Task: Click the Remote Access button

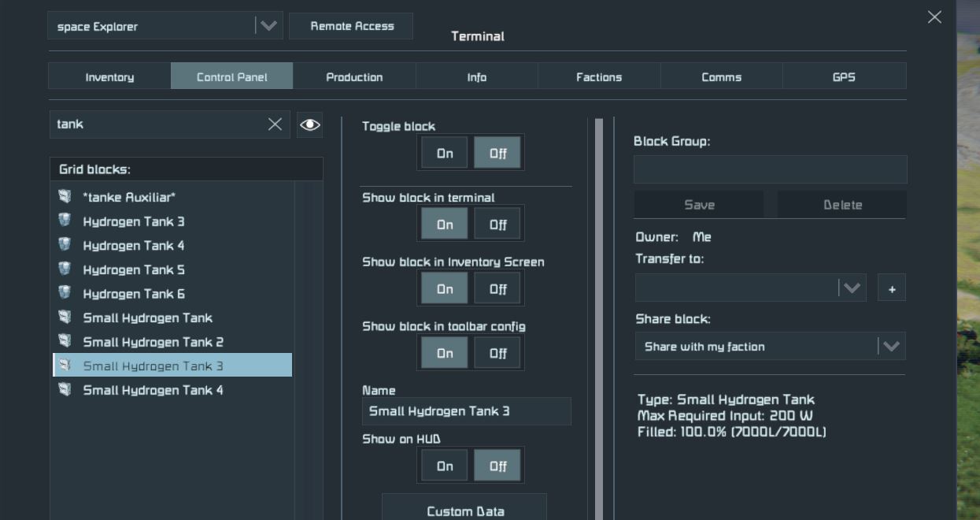Action: pos(351,26)
